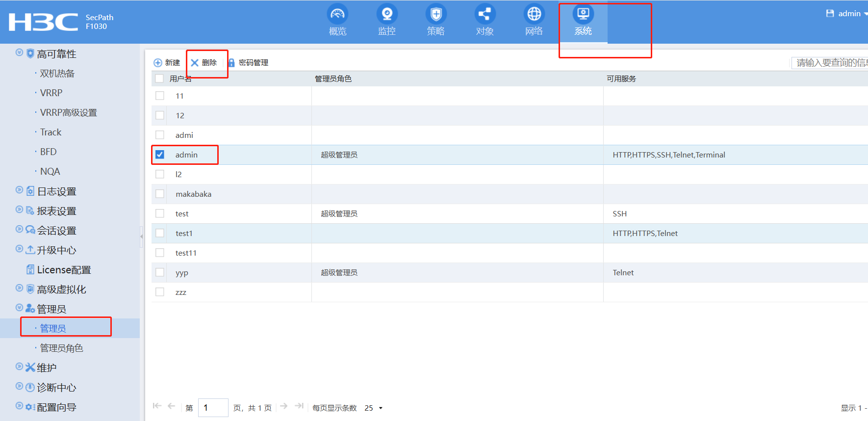Select the 管理员 submenu item
This screenshot has height=421, width=868.
(53, 328)
